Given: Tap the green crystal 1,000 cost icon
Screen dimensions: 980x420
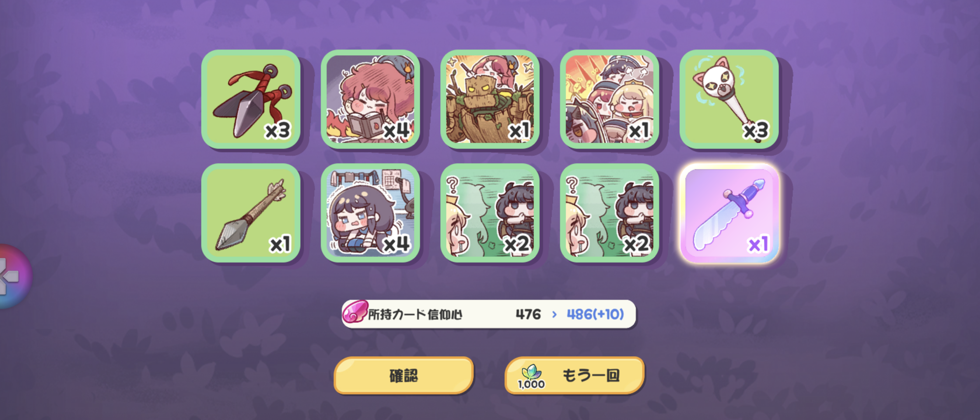Looking at the screenshot, I should pyautogui.click(x=531, y=376).
